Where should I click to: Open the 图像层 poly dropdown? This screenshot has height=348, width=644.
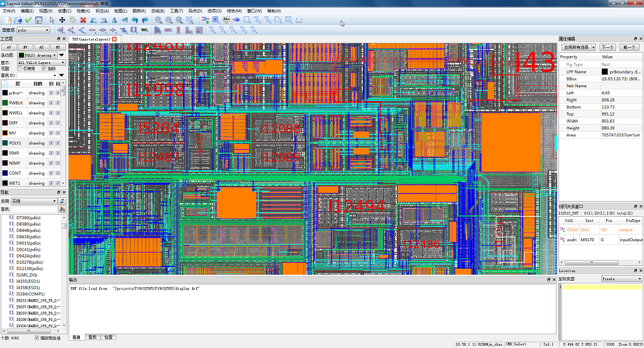pos(33,30)
